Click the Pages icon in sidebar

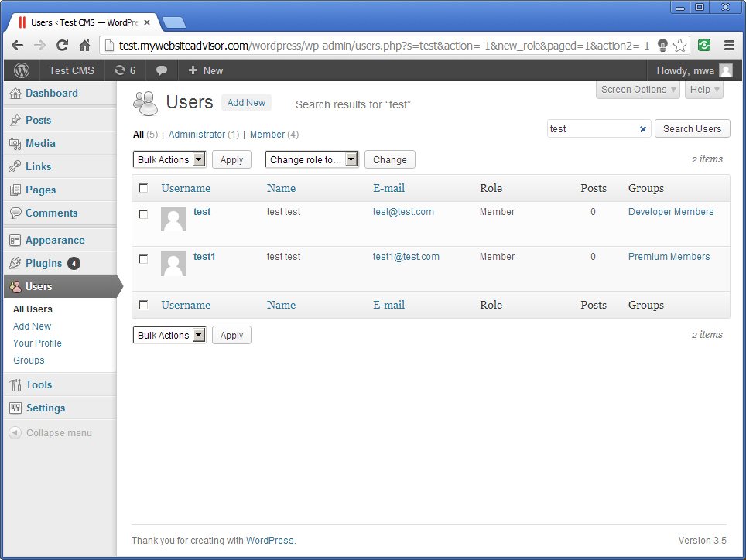point(15,190)
